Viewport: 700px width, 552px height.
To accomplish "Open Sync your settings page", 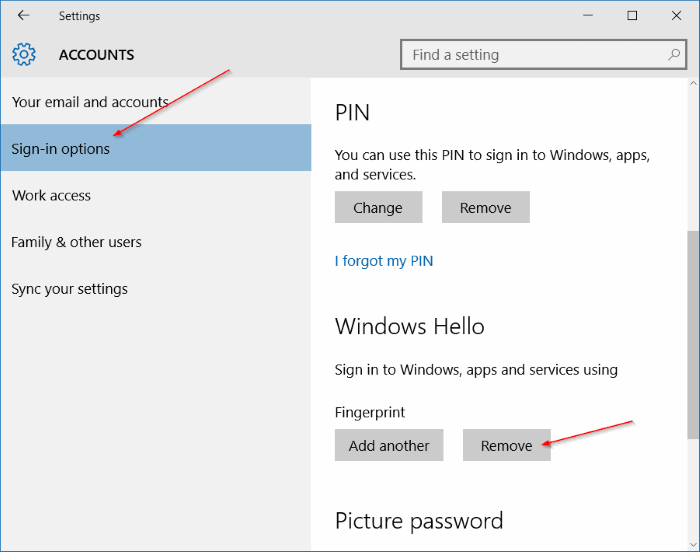I will (x=69, y=289).
